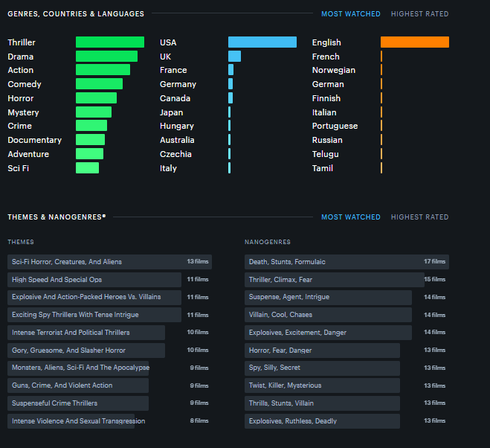Open the USA country link
The width and height of the screenshot is (490, 448).
click(168, 42)
